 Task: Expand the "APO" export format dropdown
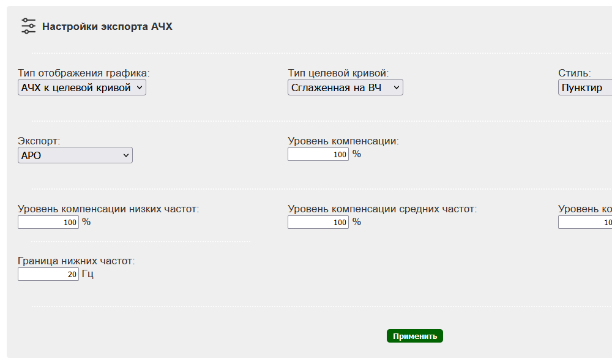(x=75, y=155)
